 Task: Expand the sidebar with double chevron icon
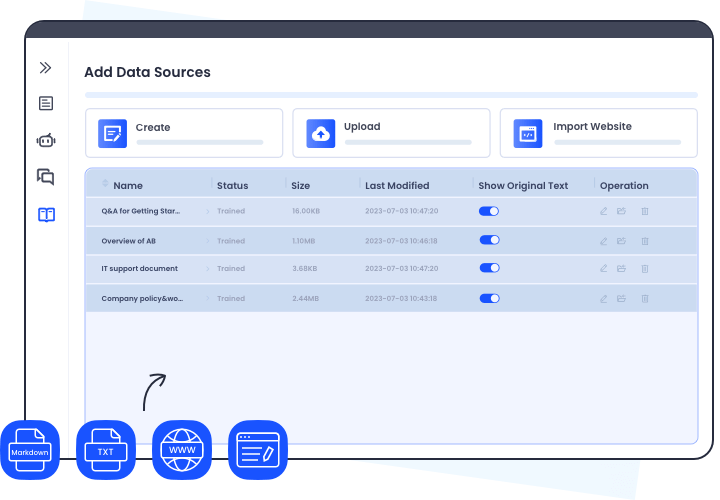45,68
